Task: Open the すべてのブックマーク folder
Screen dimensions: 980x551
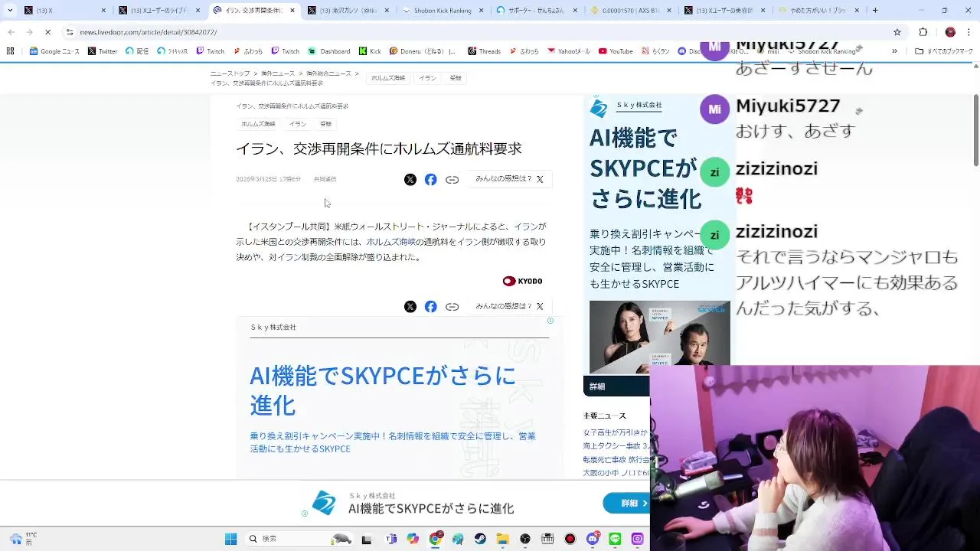Action: click(x=944, y=51)
